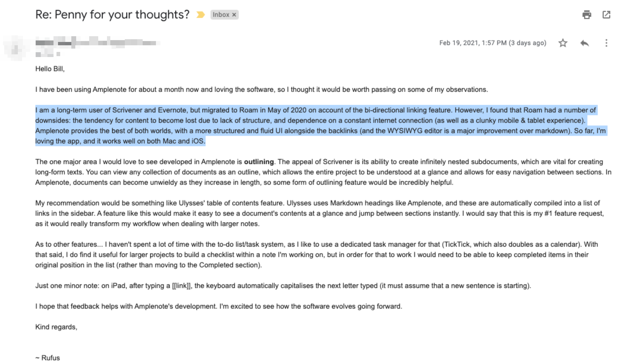Star this message from Feb 19
This screenshot has width=625, height=364.
click(x=563, y=43)
